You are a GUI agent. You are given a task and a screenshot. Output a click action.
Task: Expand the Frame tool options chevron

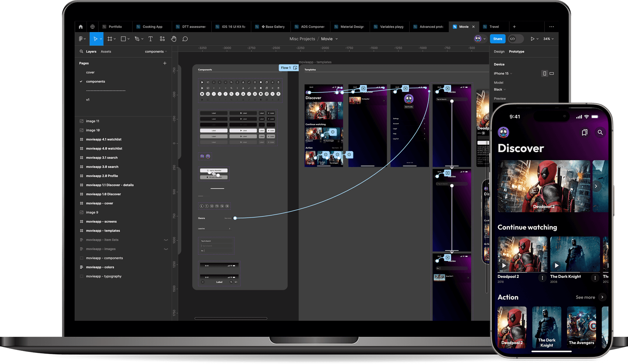point(115,39)
